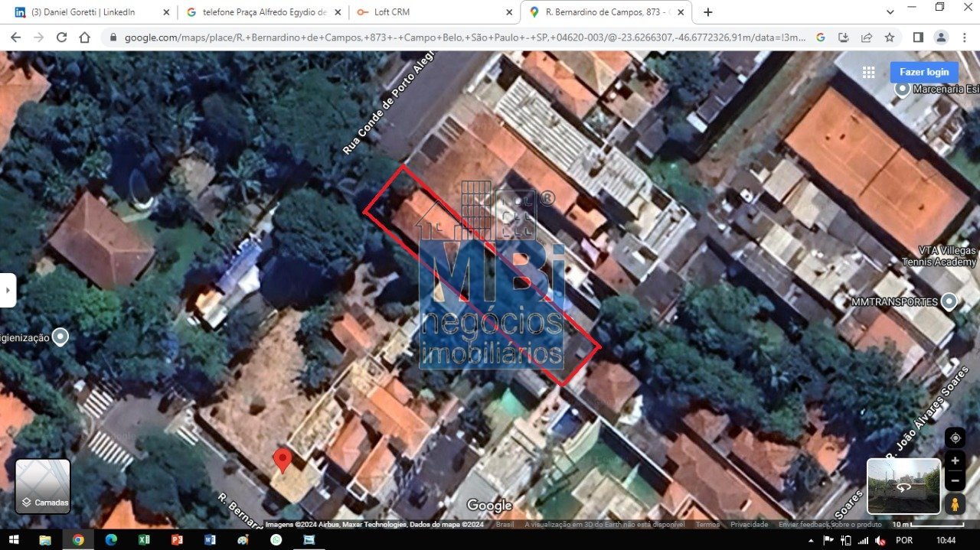Viewport: 980px width, 550px height.
Task: Select the Higienização place marker
Action: [60, 337]
